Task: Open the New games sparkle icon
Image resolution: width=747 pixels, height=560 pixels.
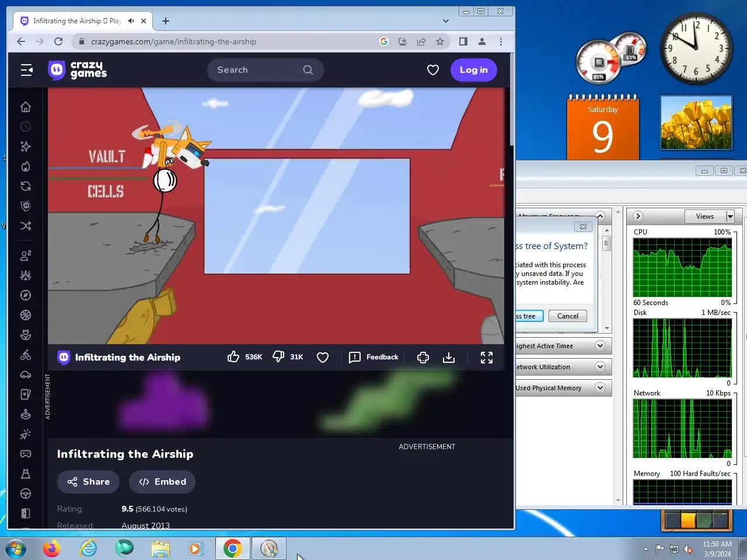Action: coord(26,146)
